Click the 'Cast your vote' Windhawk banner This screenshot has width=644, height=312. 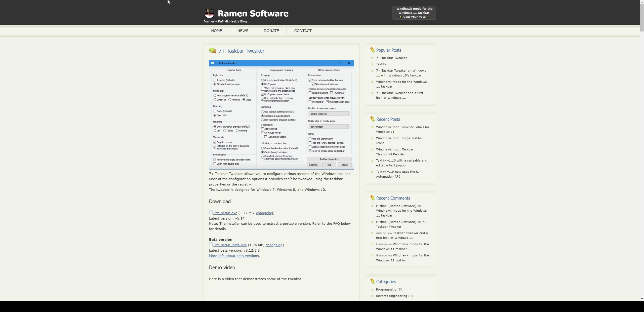(414, 13)
